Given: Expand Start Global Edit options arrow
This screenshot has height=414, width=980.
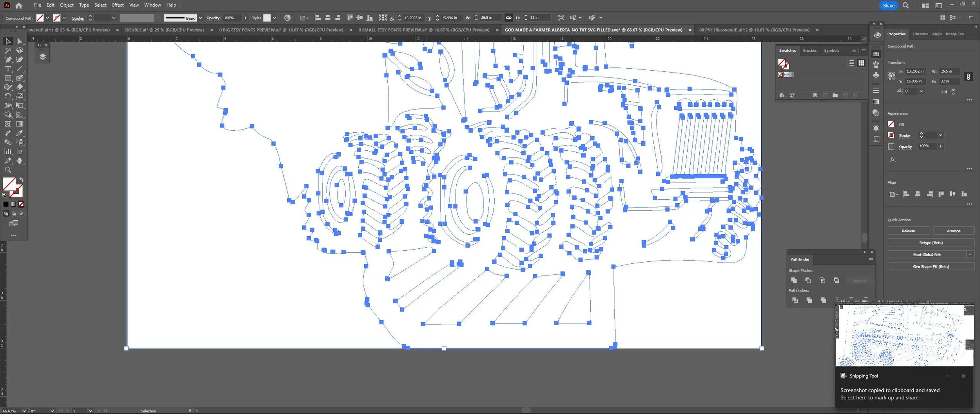Looking at the screenshot, I should pyautogui.click(x=970, y=255).
